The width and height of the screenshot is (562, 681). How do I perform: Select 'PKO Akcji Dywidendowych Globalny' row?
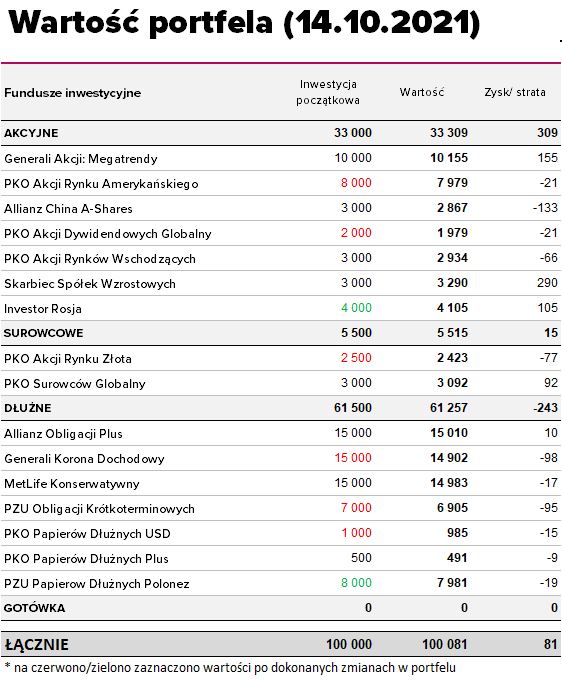[x=281, y=233]
